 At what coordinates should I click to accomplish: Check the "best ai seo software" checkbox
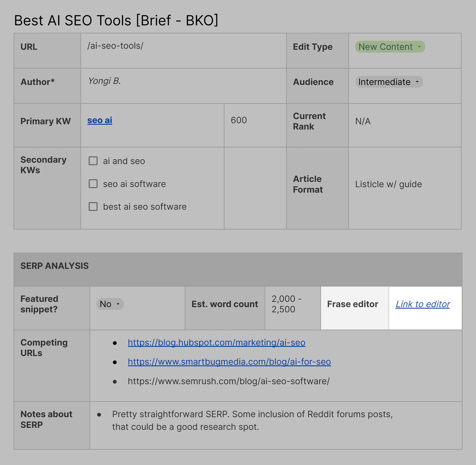click(x=93, y=207)
